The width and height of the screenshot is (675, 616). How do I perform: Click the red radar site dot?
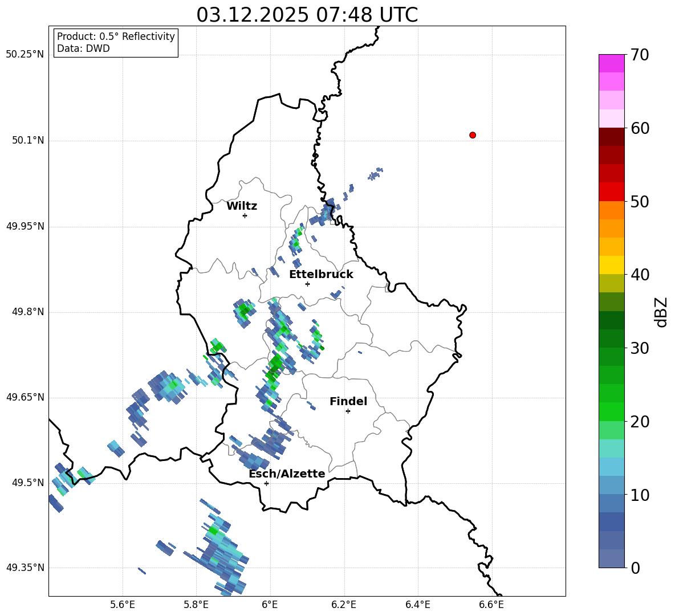pyautogui.click(x=473, y=135)
